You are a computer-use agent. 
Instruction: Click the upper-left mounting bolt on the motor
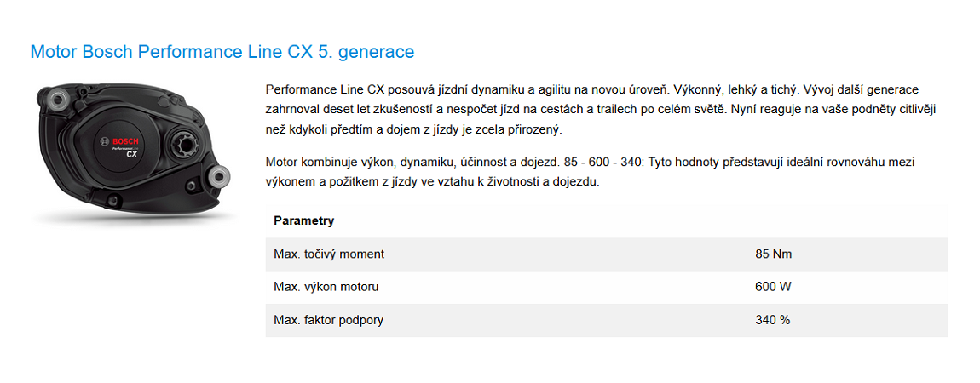pyautogui.click(x=60, y=100)
